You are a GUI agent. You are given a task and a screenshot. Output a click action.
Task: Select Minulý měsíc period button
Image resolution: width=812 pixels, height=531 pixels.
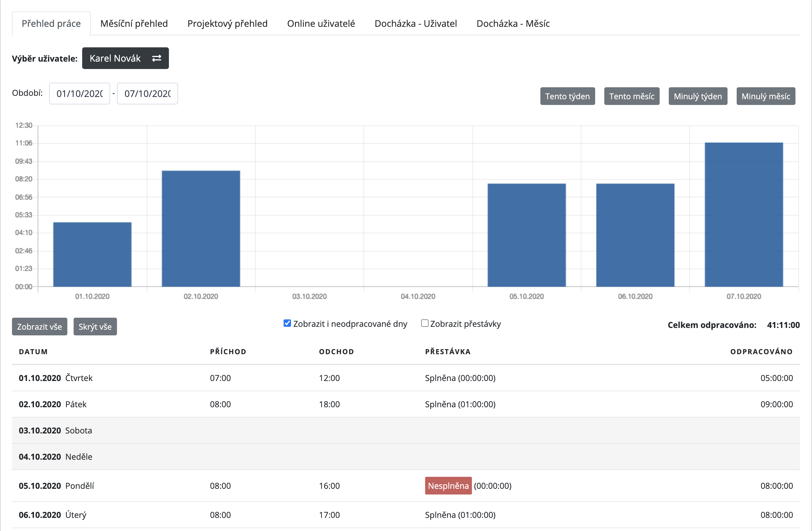tap(765, 96)
